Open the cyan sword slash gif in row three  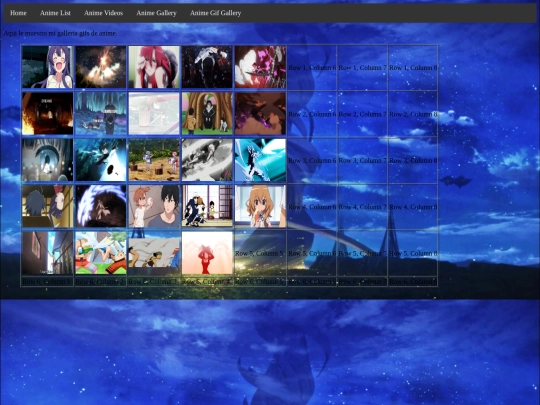(260, 160)
